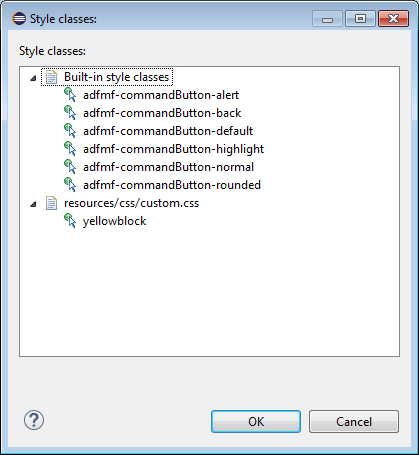Viewport: 419px width, 455px height.
Task: Click the adfmf-commandButton-default style class icon
Action: click(70, 131)
